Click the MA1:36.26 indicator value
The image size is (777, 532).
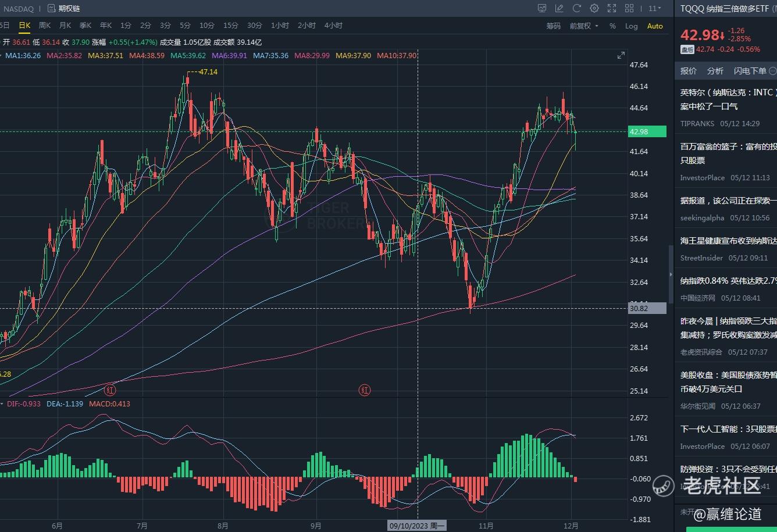(23, 55)
